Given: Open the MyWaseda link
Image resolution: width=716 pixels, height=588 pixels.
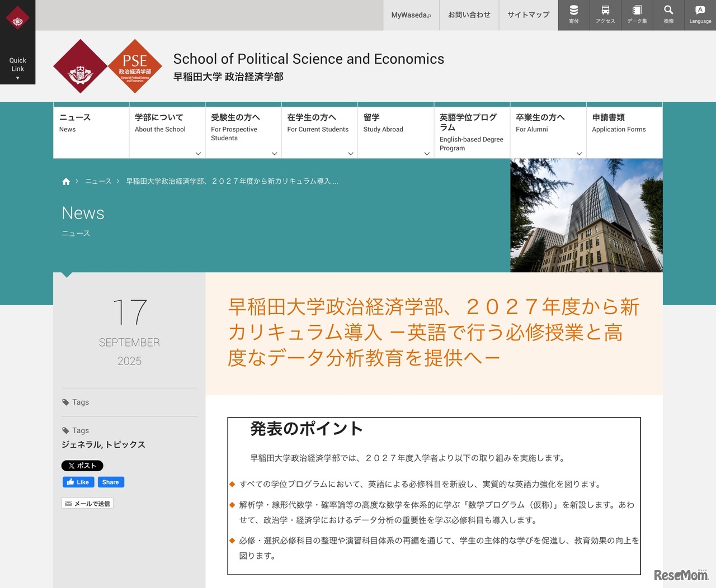Looking at the screenshot, I should click(411, 15).
